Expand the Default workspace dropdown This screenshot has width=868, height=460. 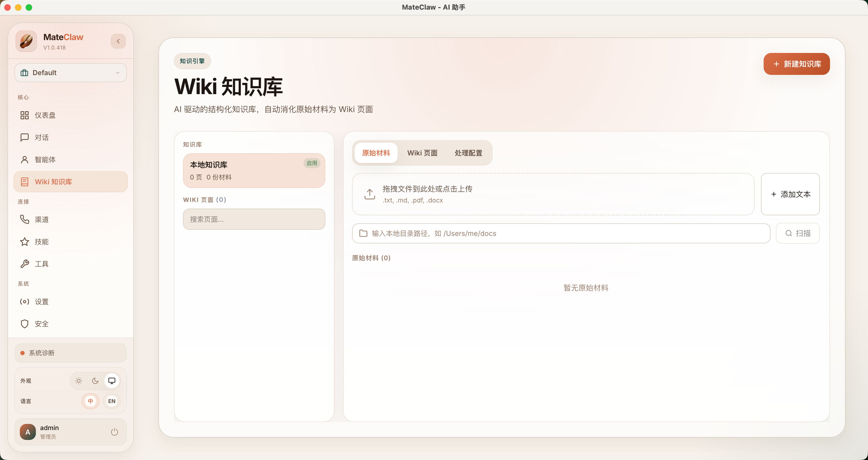[70, 73]
